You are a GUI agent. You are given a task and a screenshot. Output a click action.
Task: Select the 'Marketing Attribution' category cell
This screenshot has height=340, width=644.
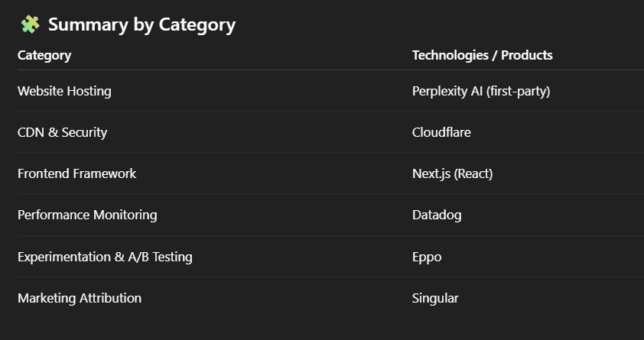(x=80, y=298)
